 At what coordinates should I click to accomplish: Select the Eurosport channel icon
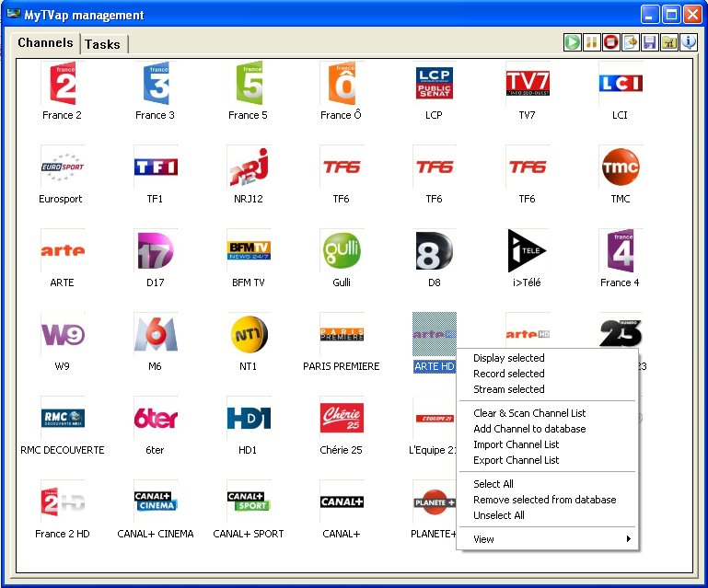[63, 167]
